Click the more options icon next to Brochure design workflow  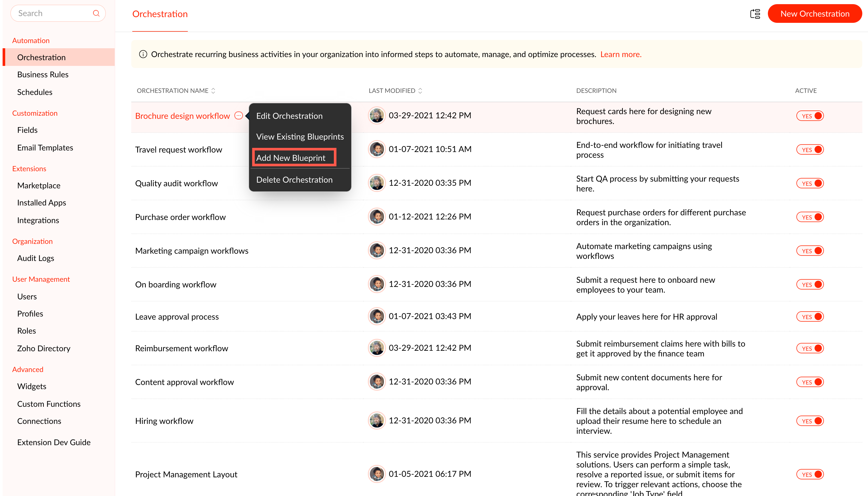[x=238, y=115]
